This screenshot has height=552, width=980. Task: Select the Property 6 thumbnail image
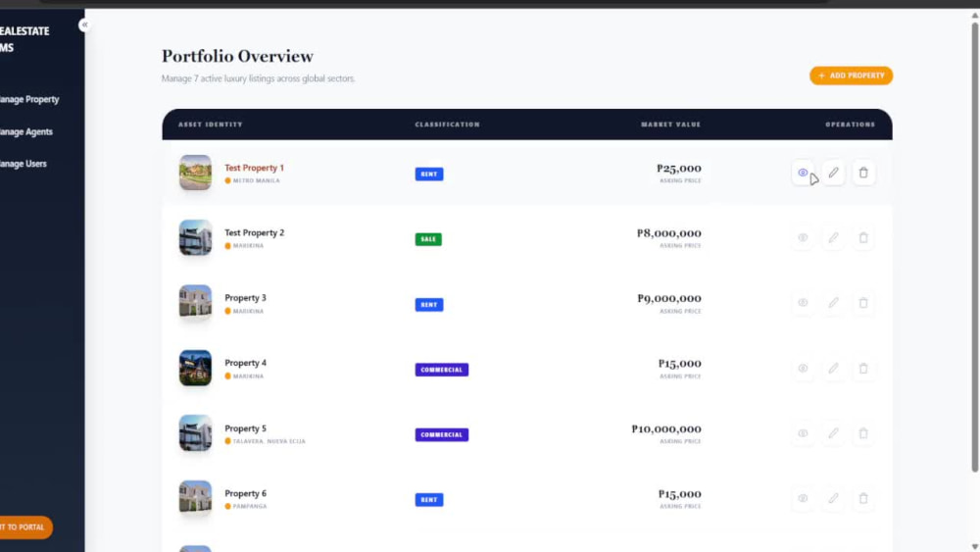[195, 498]
